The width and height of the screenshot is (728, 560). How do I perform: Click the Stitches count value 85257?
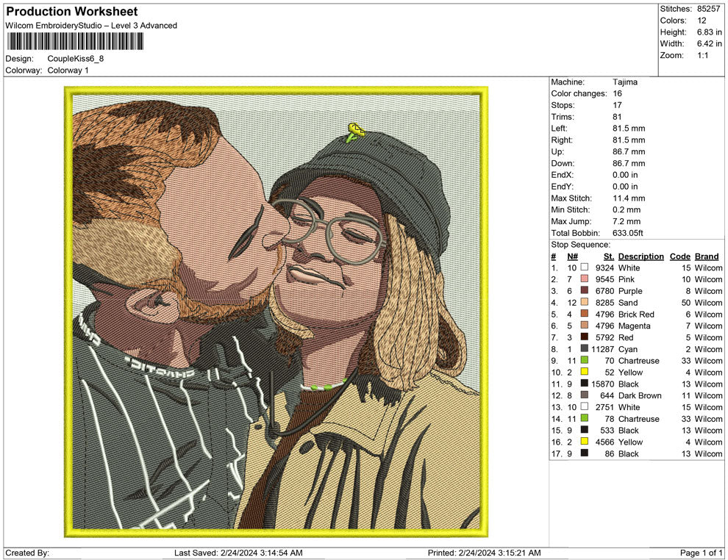[x=707, y=9]
